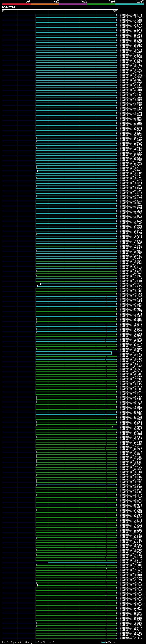Image resolution: width=146 pixels, height=644 pixels.
Task: Open hit UniRef100_B2A4C2
Action: (131, 361)
